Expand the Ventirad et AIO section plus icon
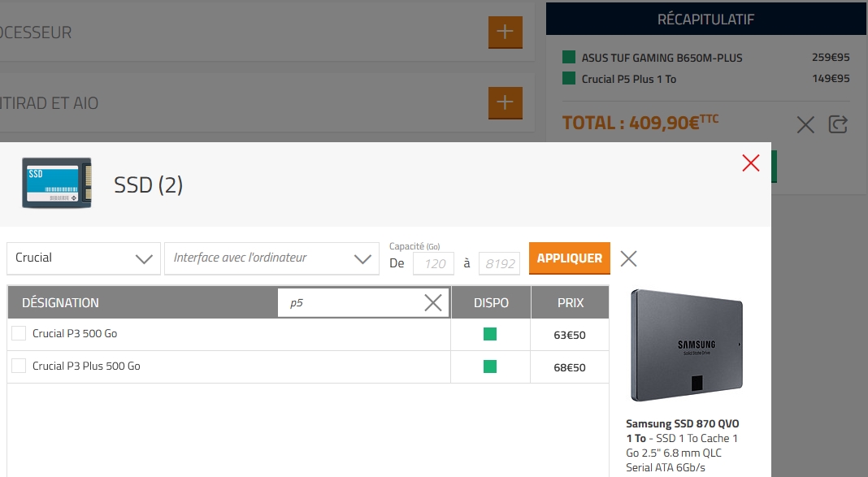 pos(505,103)
